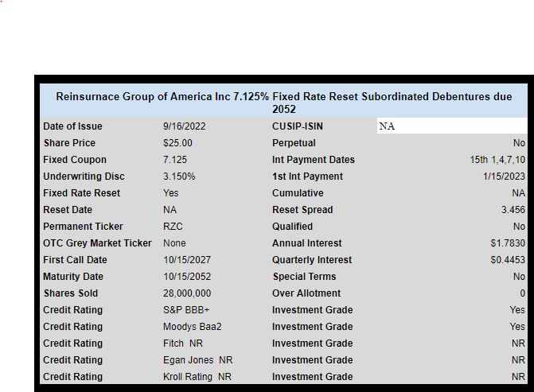Click the 'Permanent Ticker' label
The width and height of the screenshot is (534, 392).
coord(83,227)
